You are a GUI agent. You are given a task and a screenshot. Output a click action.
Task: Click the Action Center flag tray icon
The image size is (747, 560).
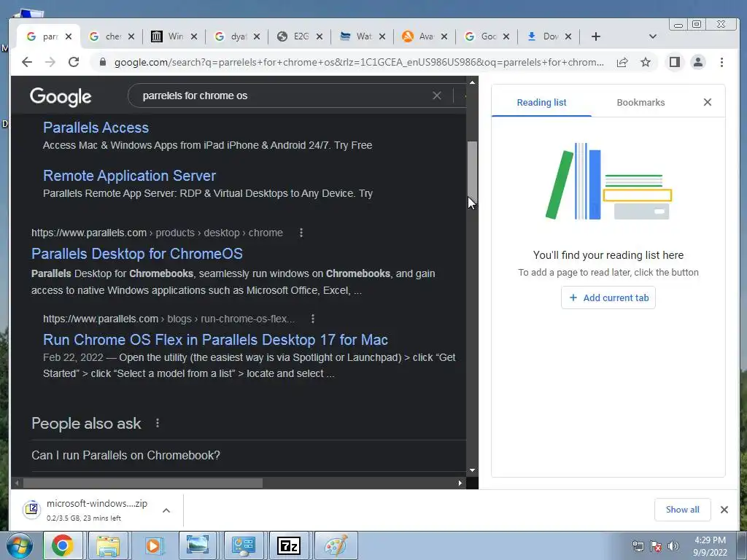[x=656, y=546]
